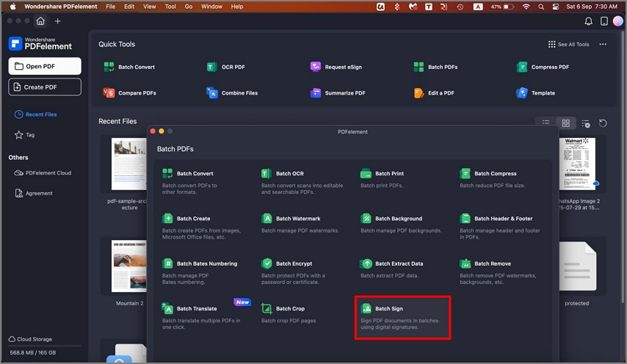Select Recent Files in sidebar

click(x=35, y=114)
